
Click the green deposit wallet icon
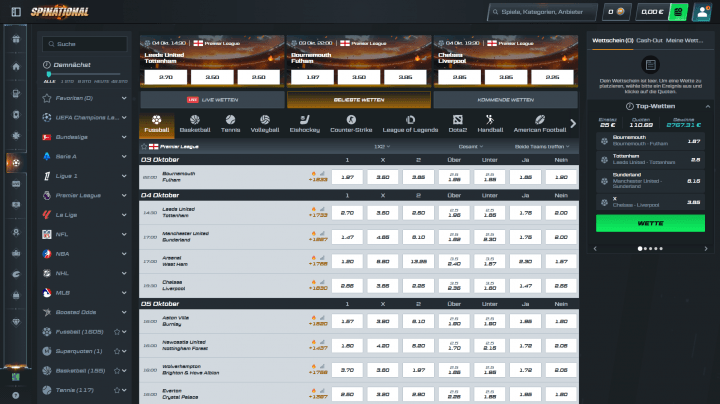click(x=679, y=12)
